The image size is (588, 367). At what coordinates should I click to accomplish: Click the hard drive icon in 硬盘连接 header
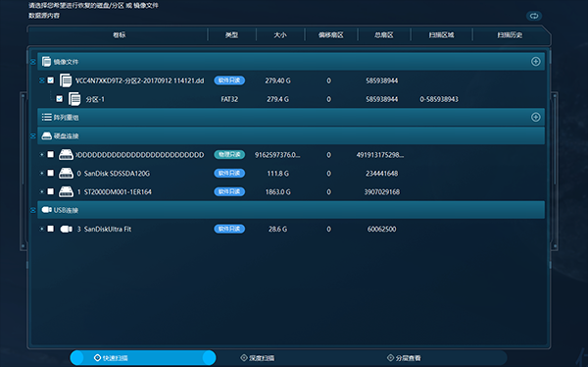pos(46,135)
